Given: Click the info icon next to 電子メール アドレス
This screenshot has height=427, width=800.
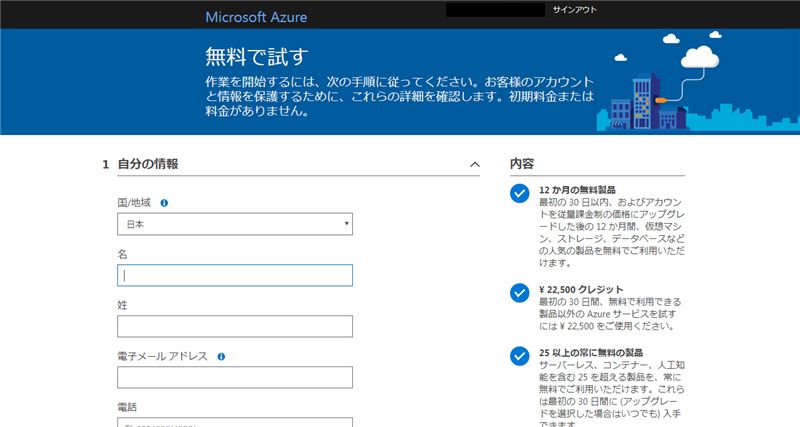Looking at the screenshot, I should pyautogui.click(x=221, y=357).
